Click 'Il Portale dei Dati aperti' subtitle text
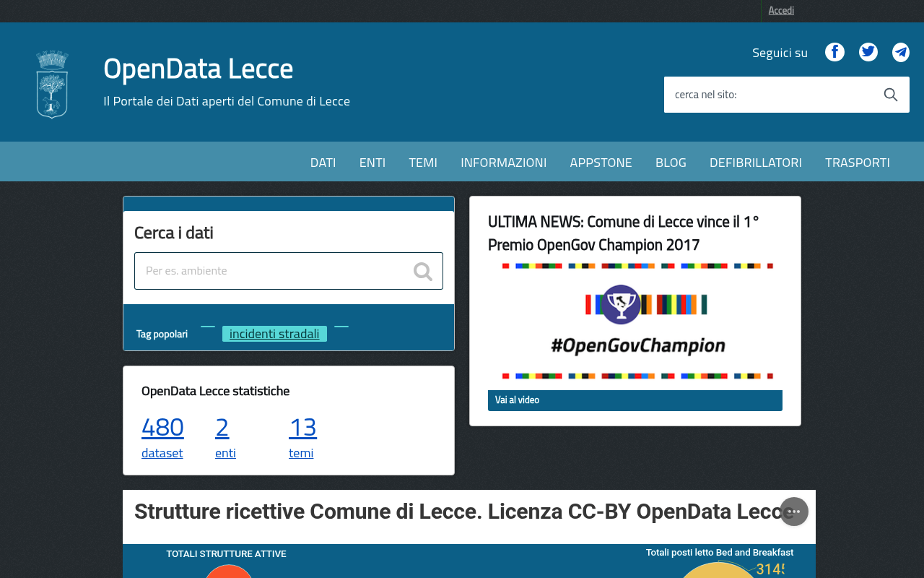Screen dimensions: 924x578 point(227,101)
